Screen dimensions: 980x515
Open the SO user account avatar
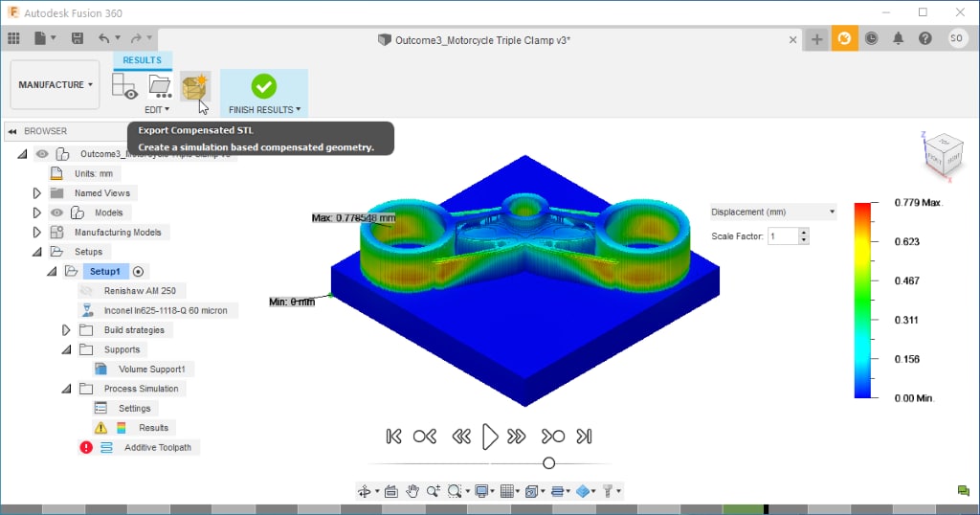click(x=957, y=38)
